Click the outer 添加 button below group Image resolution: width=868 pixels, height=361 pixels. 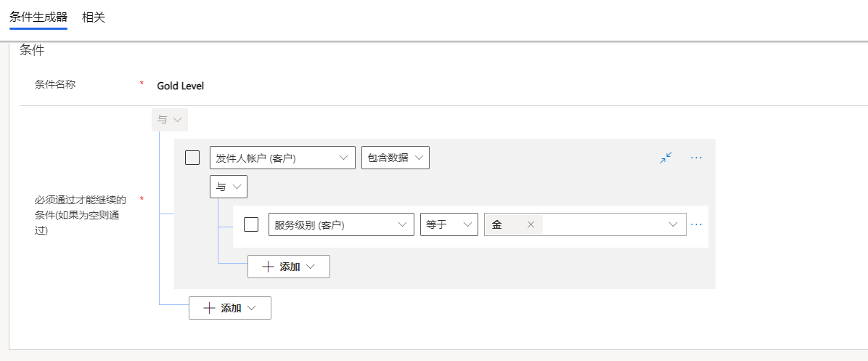tap(230, 308)
